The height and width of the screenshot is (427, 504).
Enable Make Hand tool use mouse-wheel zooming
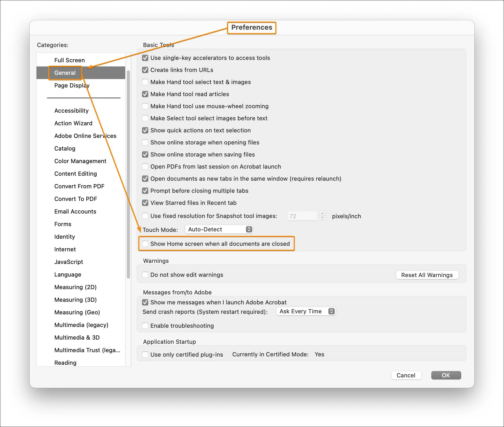[145, 106]
